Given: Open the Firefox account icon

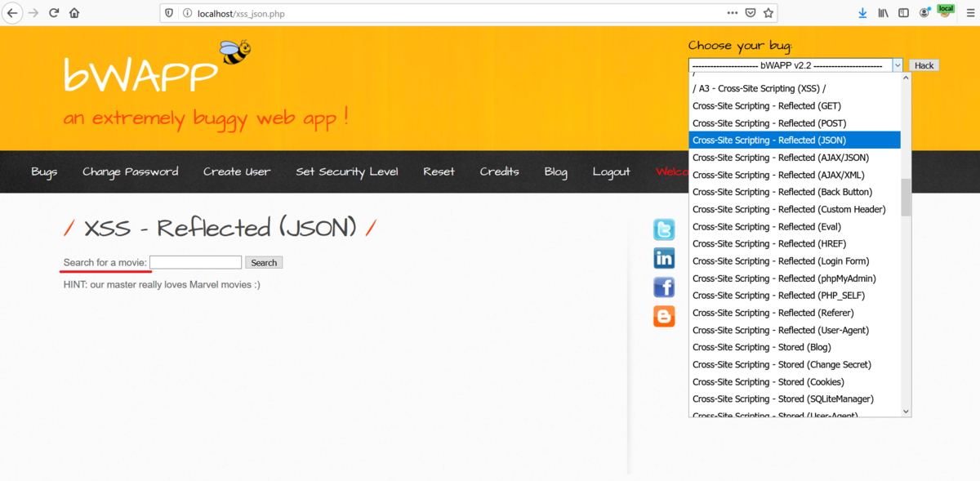Looking at the screenshot, I should [x=924, y=13].
